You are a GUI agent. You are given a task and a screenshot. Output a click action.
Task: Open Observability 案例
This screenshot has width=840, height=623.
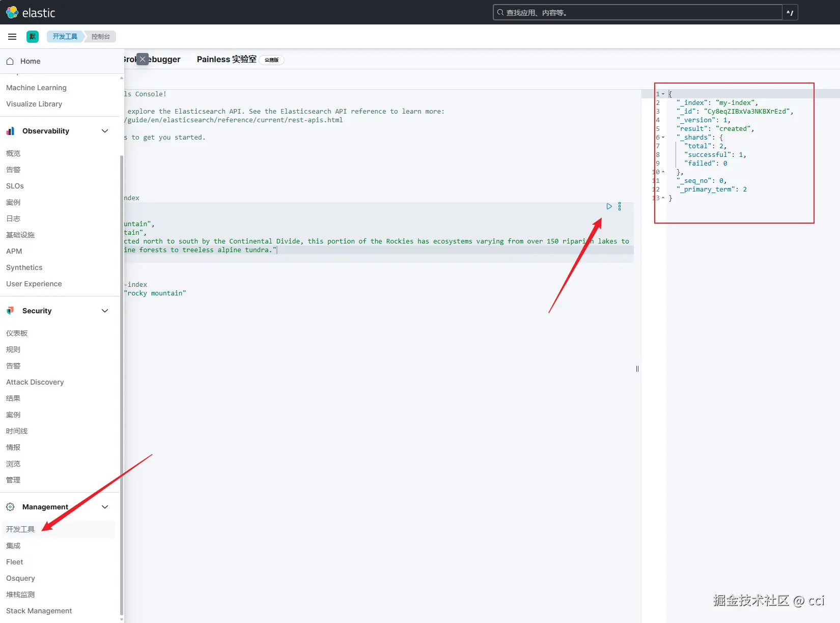13,202
